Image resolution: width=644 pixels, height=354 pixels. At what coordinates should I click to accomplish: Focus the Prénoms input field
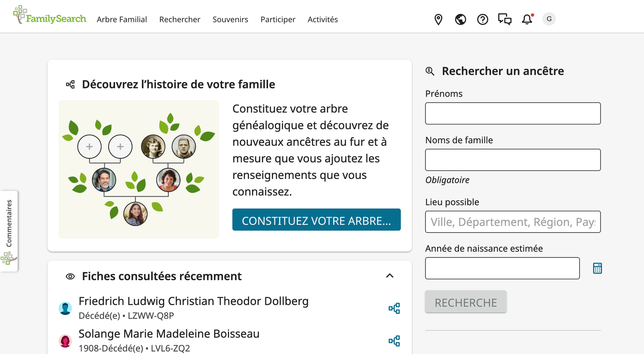tap(513, 113)
